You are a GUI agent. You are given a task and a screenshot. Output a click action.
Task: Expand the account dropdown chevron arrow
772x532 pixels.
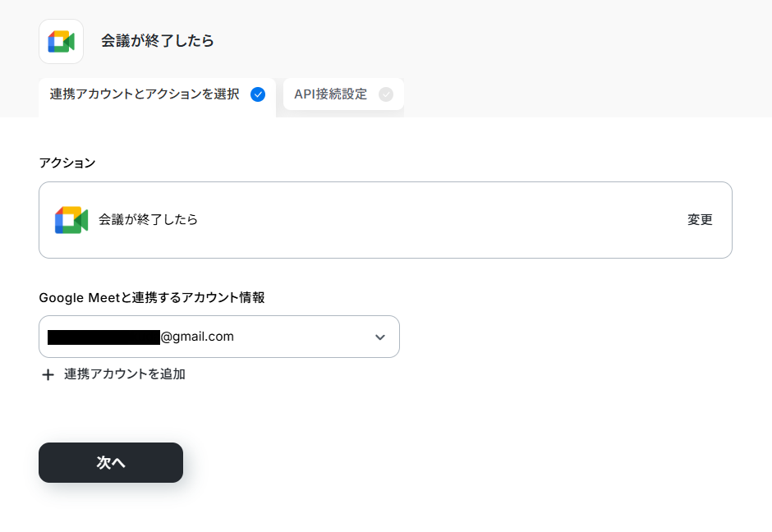(x=380, y=337)
